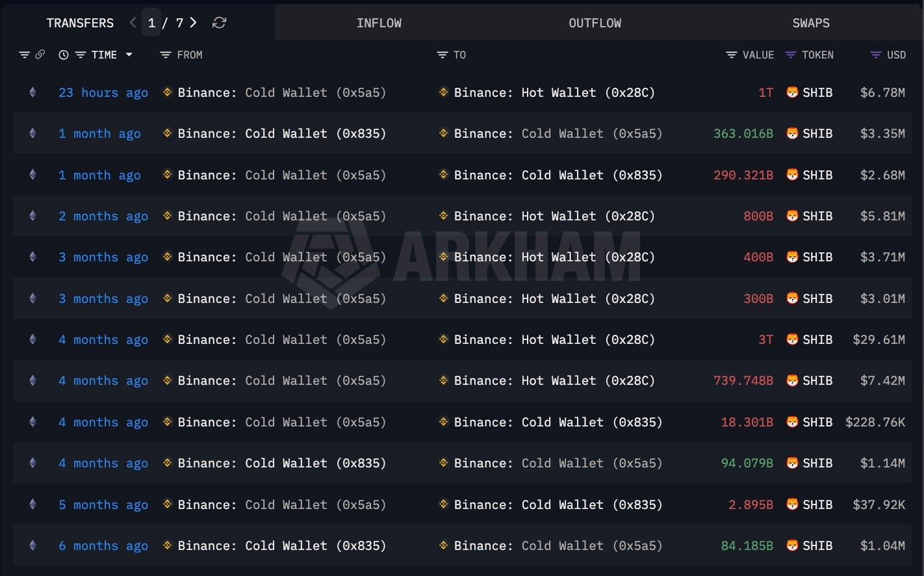This screenshot has width=924, height=576.
Task: Switch to the OUTFLOW tab
Action: click(x=595, y=23)
